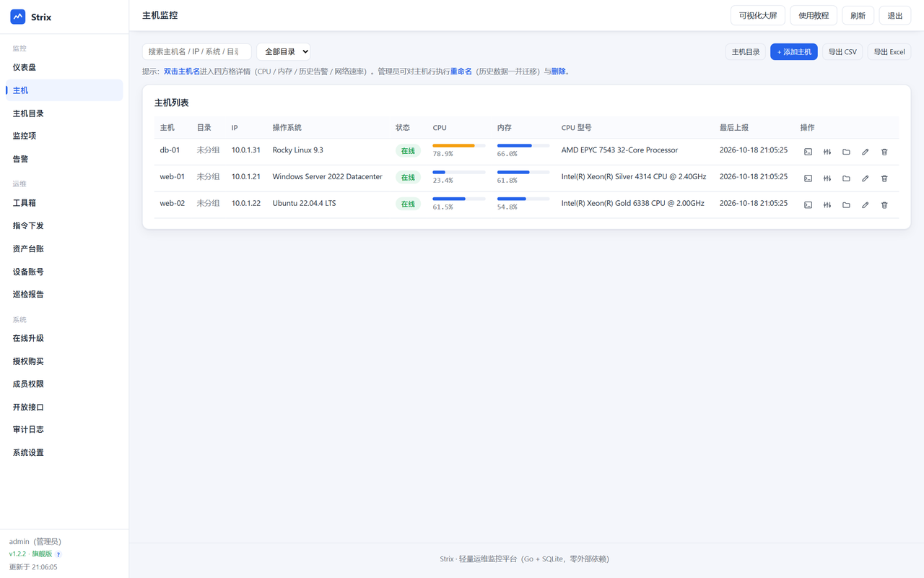Go to 指令下发 in sidebar
The image size is (924, 578).
point(64,225)
